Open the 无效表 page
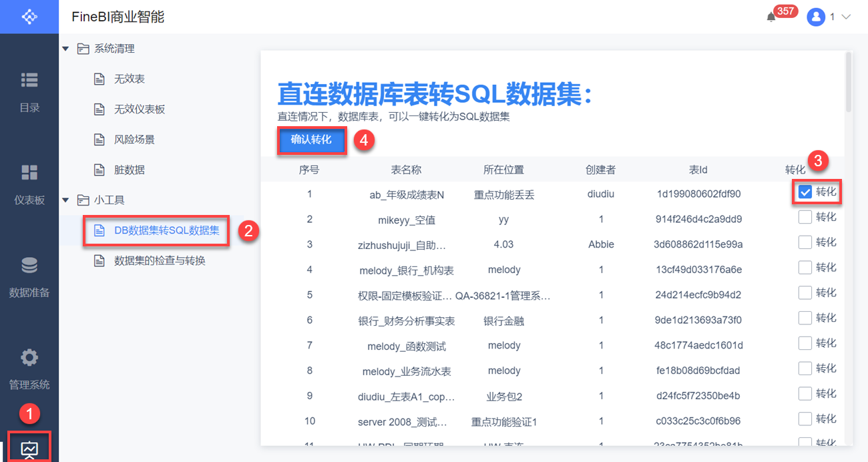 pyautogui.click(x=130, y=79)
